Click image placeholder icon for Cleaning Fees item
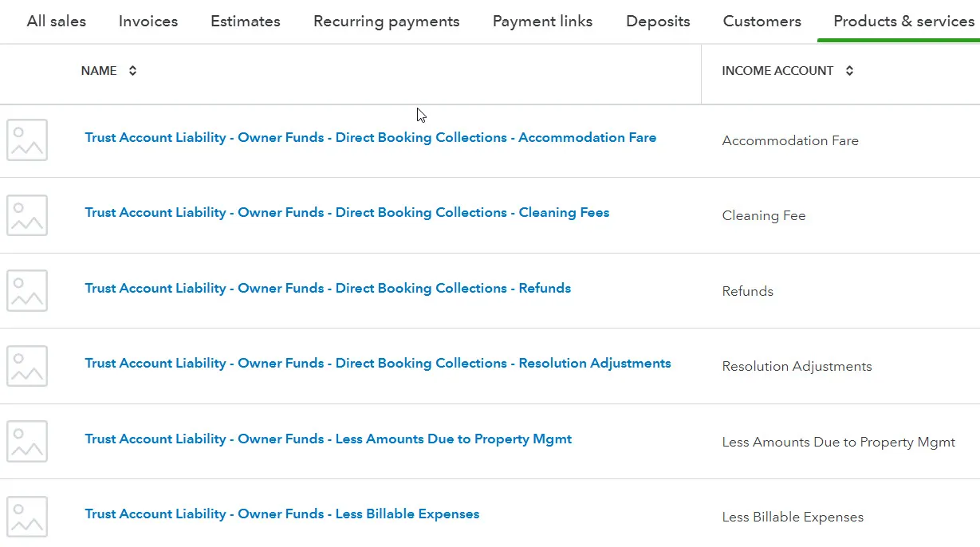This screenshot has height=547, width=980. coord(27,215)
